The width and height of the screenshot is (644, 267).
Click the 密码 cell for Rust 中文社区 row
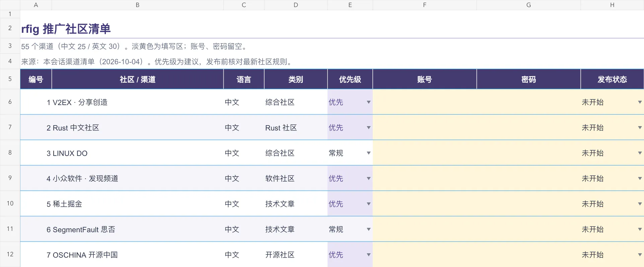[528, 127]
